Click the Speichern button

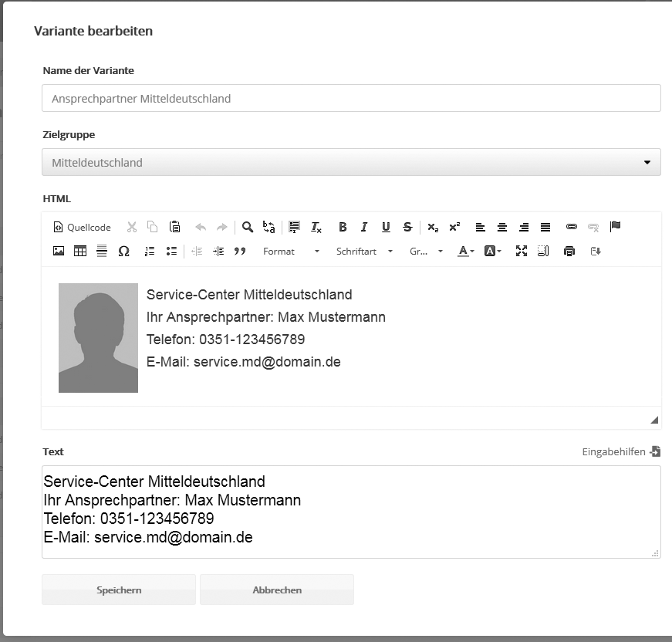click(118, 589)
